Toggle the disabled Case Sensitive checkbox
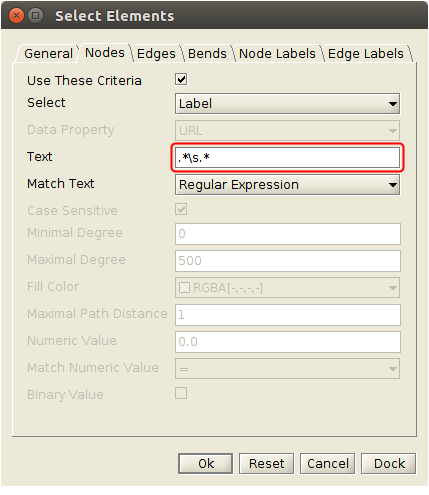This screenshot has height=495, width=429. (181, 209)
